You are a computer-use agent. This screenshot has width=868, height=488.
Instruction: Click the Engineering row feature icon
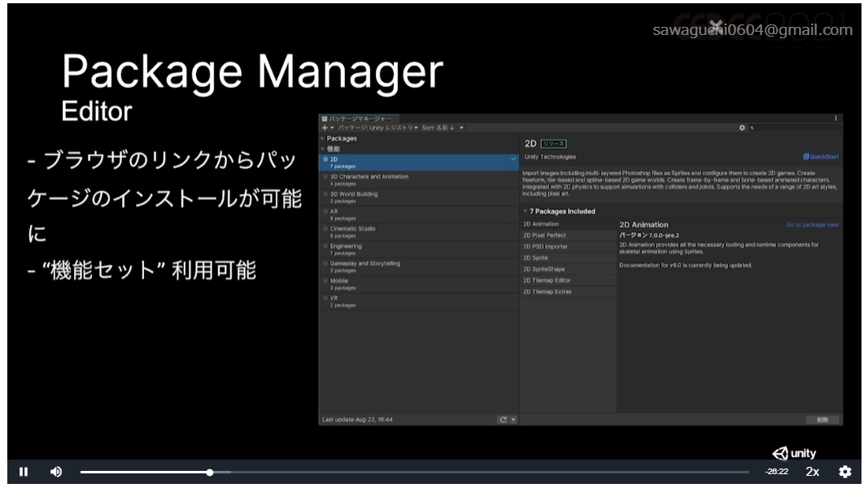(x=325, y=246)
